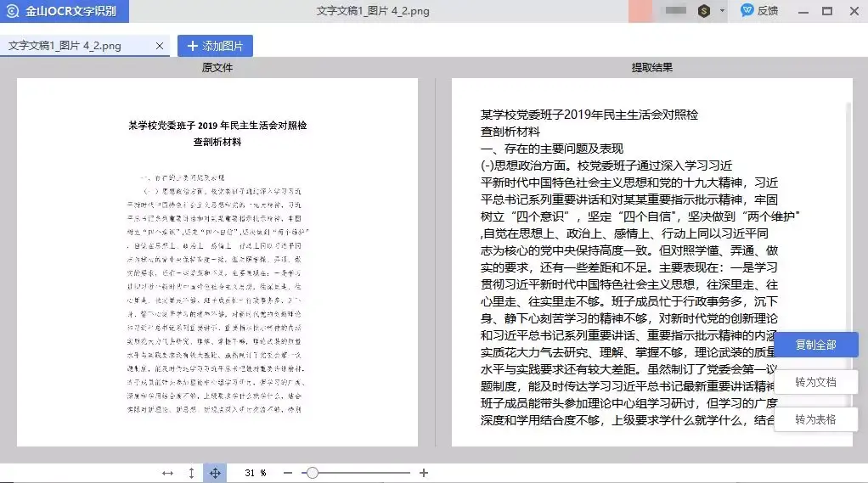Expand the dropdown arrow beside membership icon

[x=722, y=10]
